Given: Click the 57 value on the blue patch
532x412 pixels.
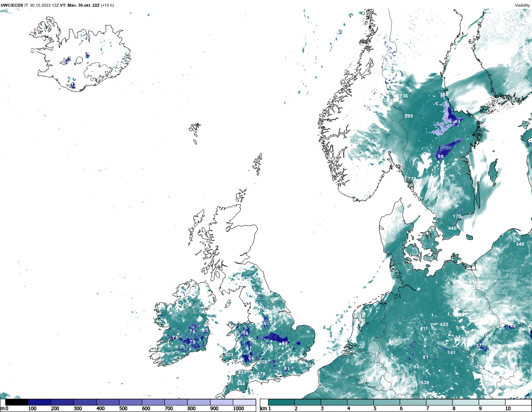Looking at the screenshot, I should pos(479,346).
